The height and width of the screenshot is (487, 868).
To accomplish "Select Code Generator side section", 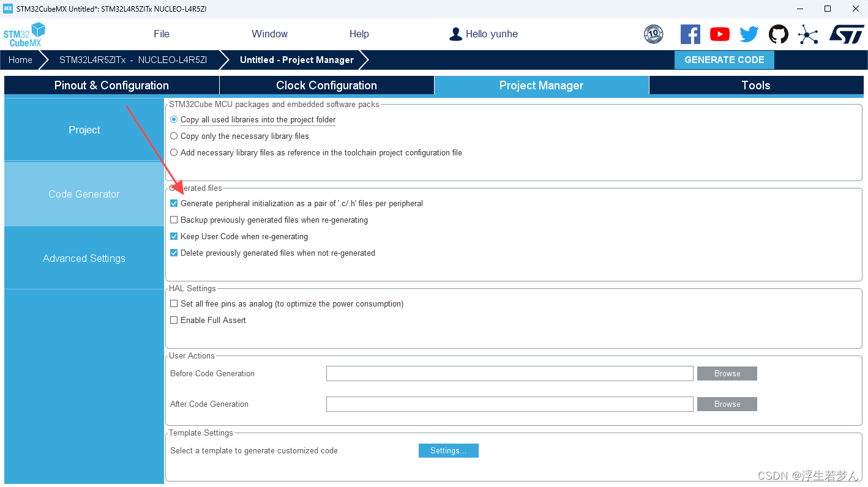I will pos(84,194).
